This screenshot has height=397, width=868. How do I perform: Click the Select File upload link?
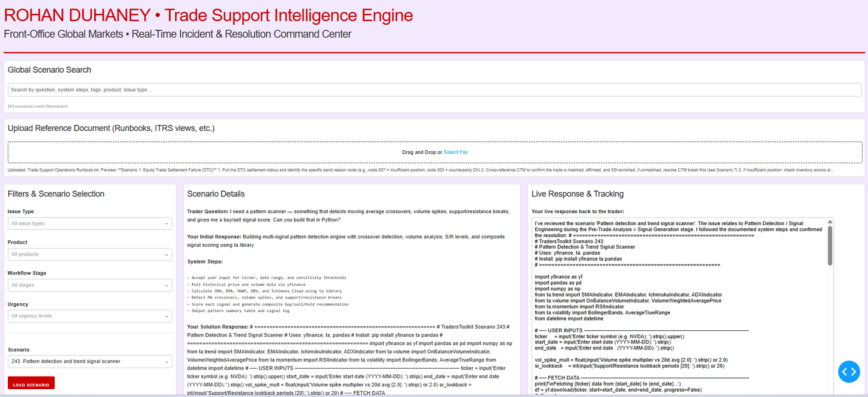pyautogui.click(x=455, y=153)
